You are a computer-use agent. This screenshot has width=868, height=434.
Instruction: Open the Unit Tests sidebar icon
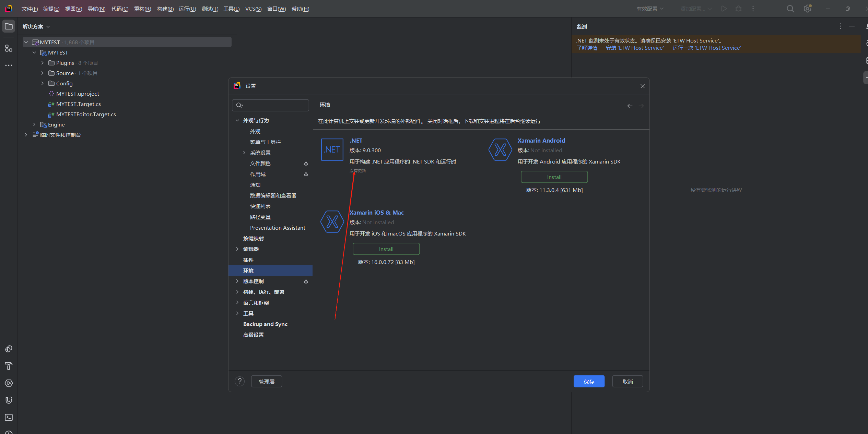coord(9,400)
